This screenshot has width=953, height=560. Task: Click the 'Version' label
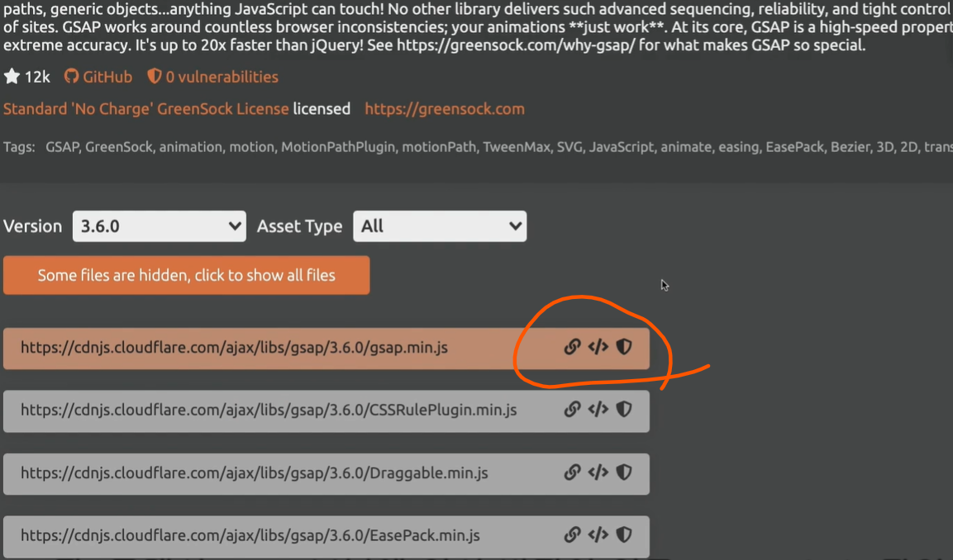pyautogui.click(x=33, y=226)
